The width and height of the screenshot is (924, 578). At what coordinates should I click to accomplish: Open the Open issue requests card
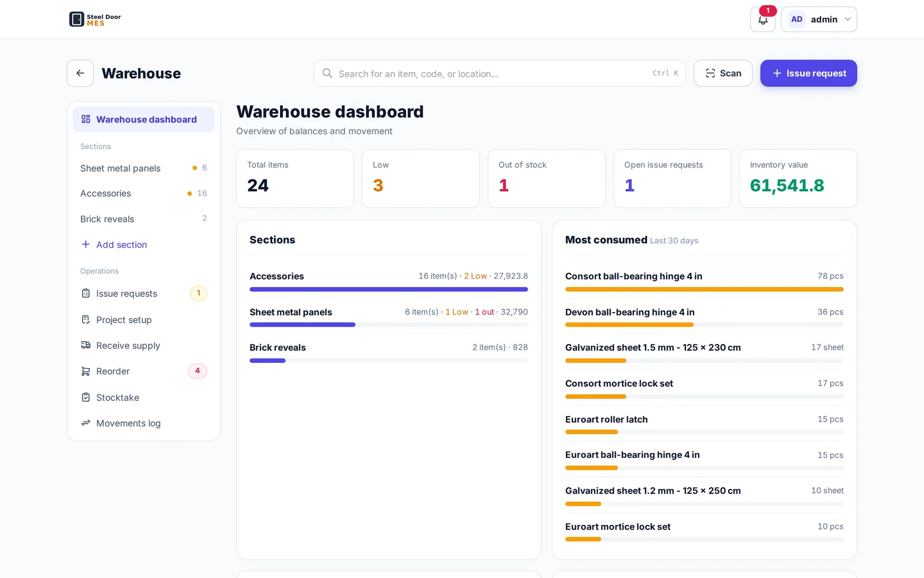click(672, 179)
